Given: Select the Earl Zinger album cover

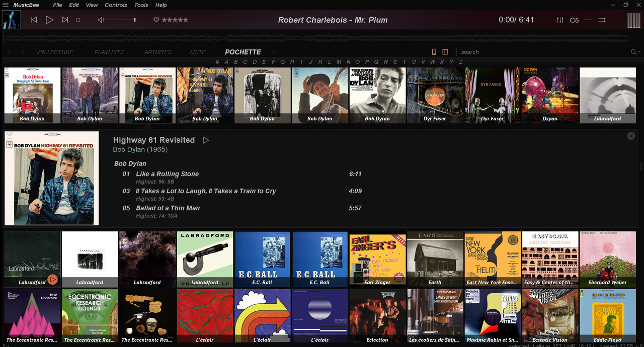Looking at the screenshot, I should [377, 259].
